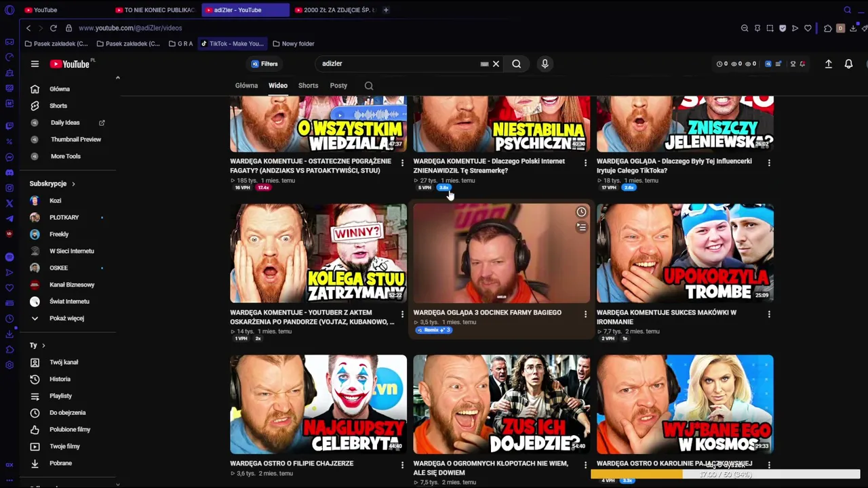Open X (Twitter) in the Opera sidebar
The image size is (868, 488).
coord(9,203)
